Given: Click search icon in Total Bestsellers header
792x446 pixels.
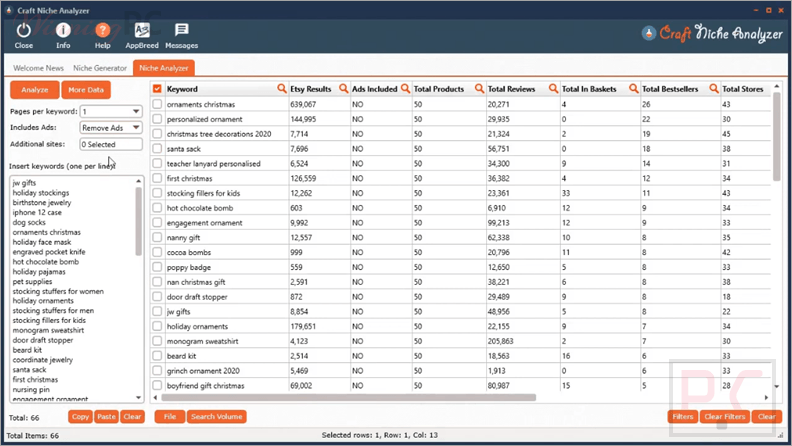Looking at the screenshot, I should click(714, 89).
